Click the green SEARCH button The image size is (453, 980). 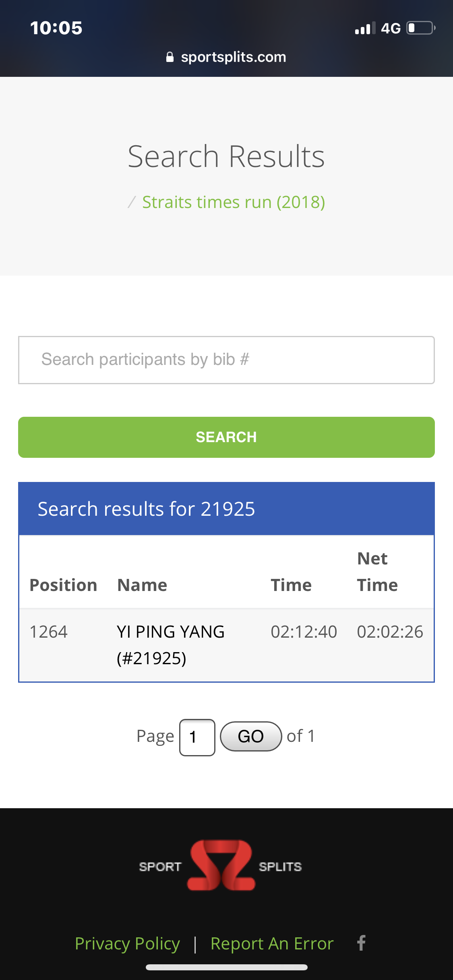(x=226, y=437)
